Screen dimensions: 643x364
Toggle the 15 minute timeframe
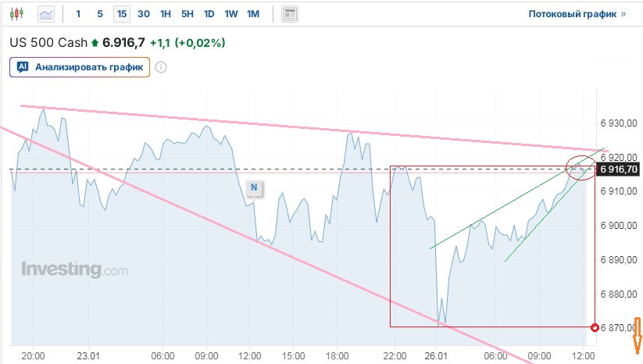tap(121, 13)
